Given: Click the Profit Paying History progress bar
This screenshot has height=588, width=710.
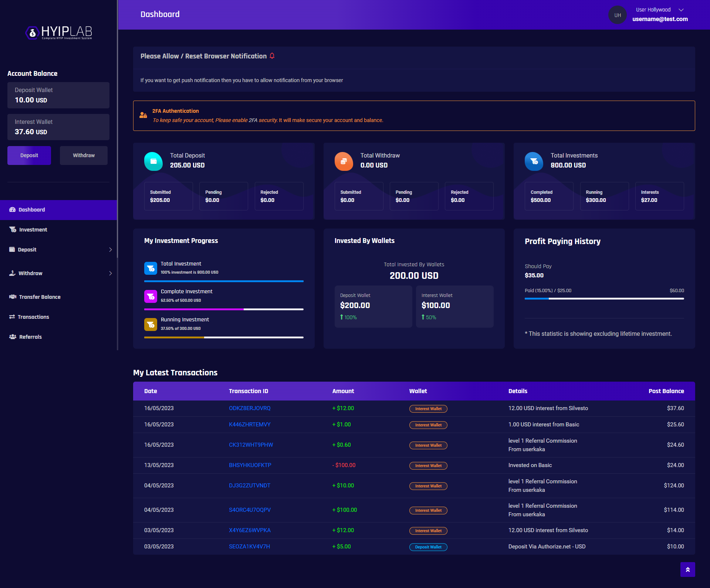Looking at the screenshot, I should tap(604, 298).
